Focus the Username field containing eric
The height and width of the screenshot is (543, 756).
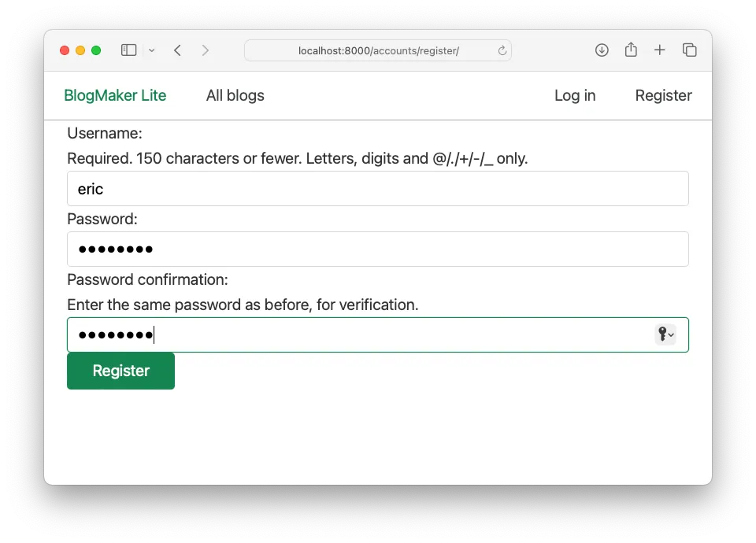(378, 189)
